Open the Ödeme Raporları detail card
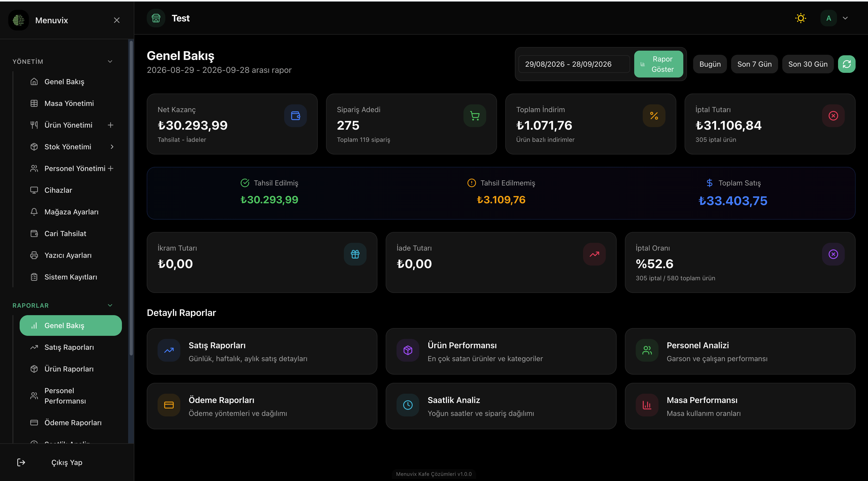The image size is (868, 481). pyautogui.click(x=262, y=406)
